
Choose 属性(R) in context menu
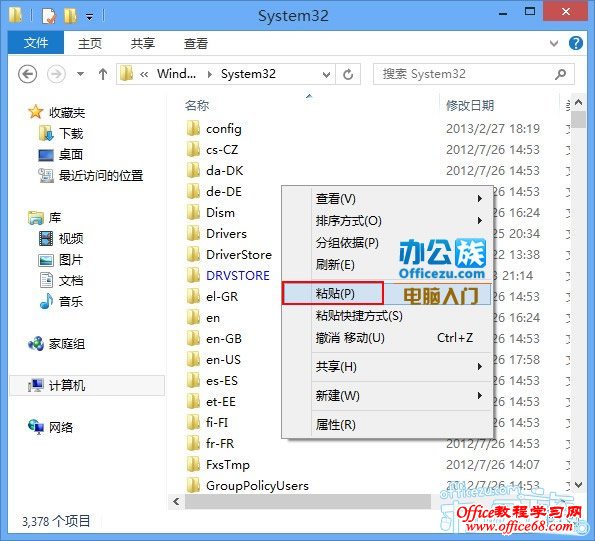[387, 425]
